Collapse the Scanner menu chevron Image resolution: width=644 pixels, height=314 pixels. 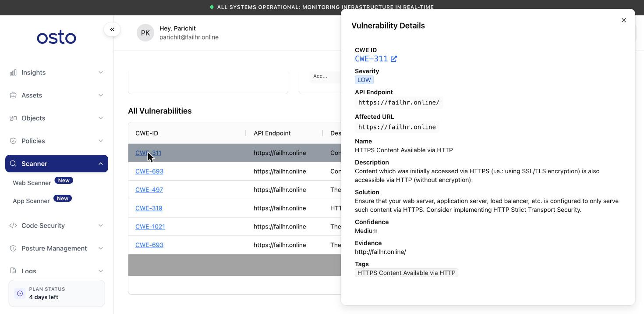click(x=101, y=164)
